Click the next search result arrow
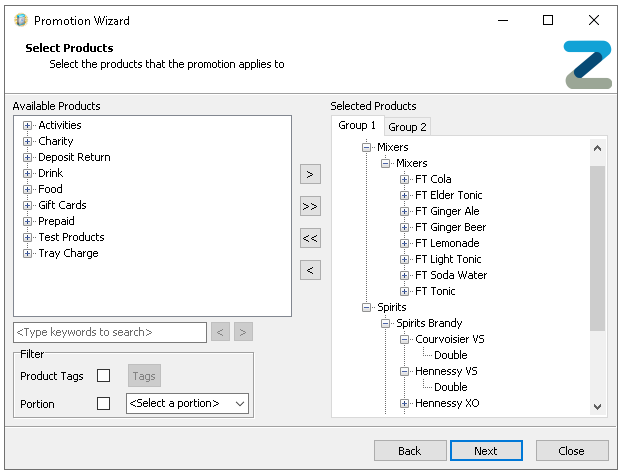Viewport: 622px width, 476px height. click(243, 332)
